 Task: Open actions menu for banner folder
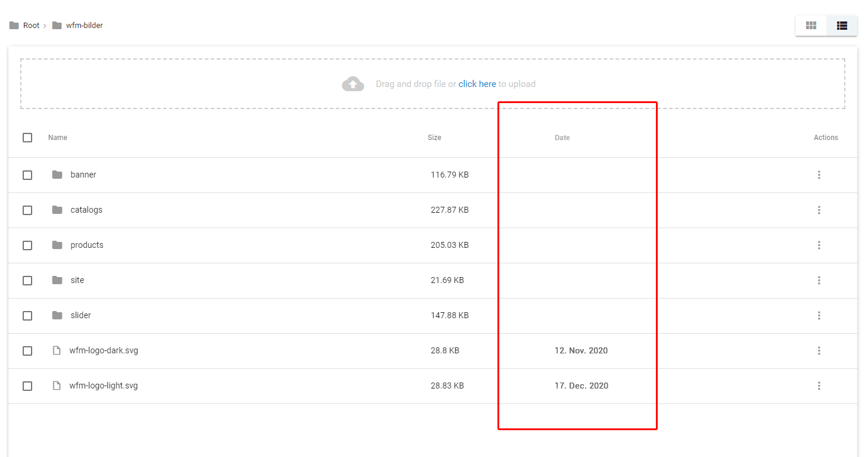[x=819, y=175]
